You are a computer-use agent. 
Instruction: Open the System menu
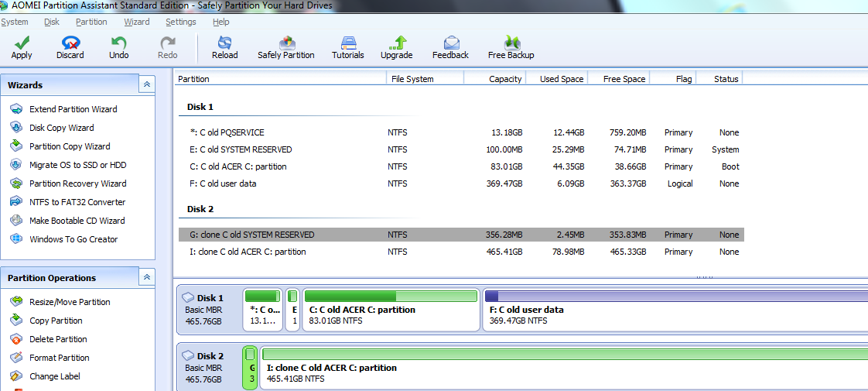(15, 22)
